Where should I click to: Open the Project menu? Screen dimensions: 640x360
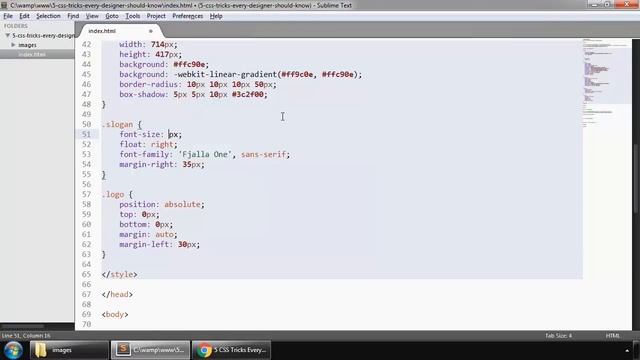156,16
